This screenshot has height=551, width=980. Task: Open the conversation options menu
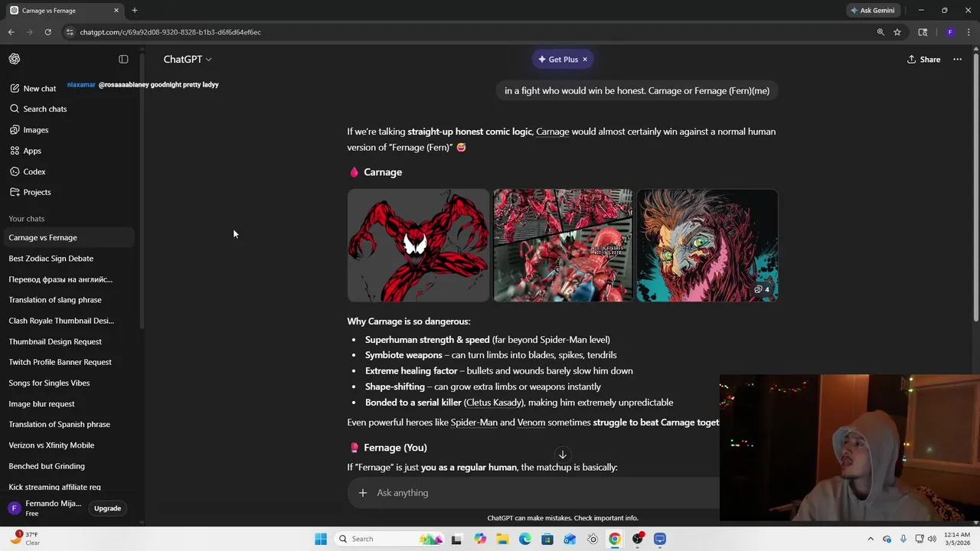(957, 59)
